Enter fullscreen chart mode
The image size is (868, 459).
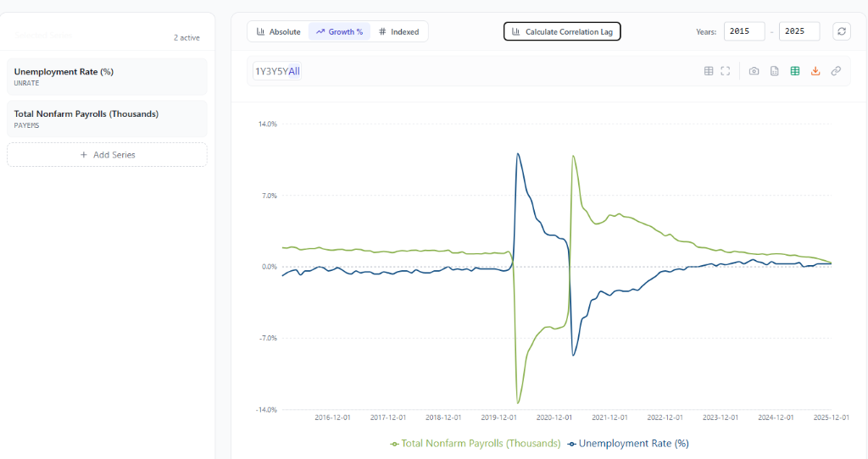tap(726, 71)
